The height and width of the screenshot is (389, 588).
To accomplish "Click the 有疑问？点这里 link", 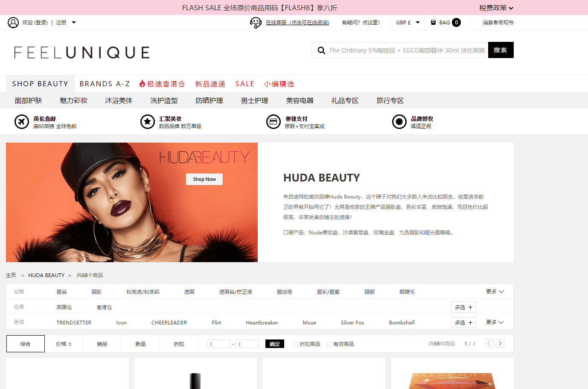I will point(361,23).
